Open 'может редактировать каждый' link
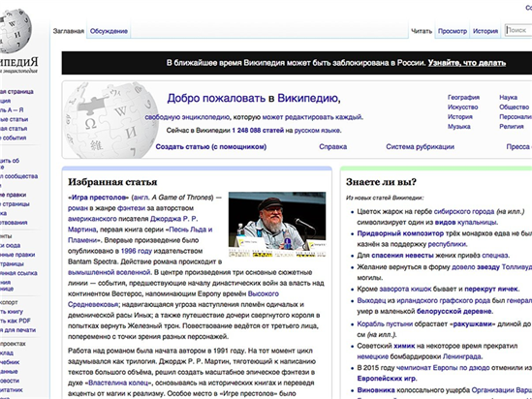 point(312,117)
